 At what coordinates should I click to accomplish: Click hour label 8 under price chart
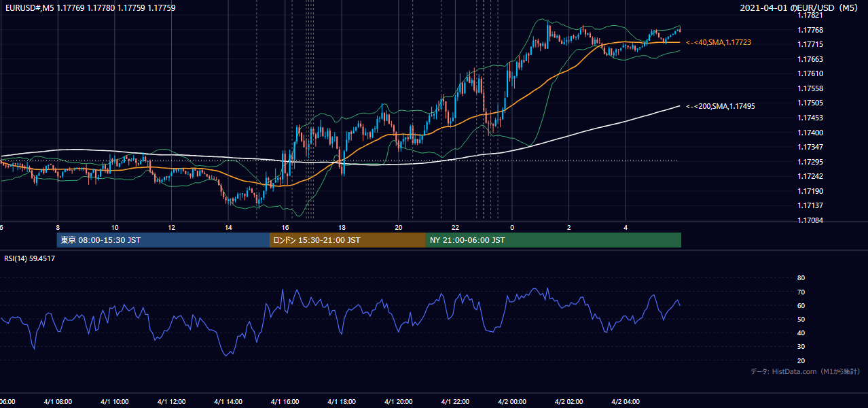[58, 228]
